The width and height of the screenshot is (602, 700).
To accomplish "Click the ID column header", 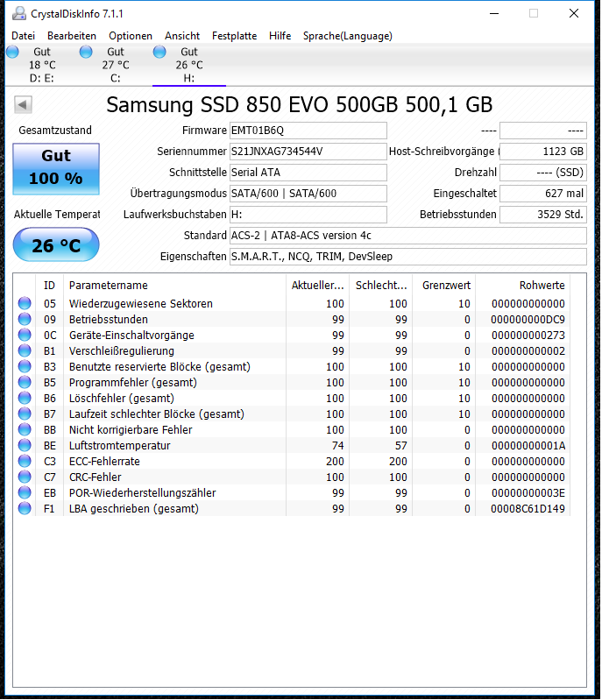I will (50, 286).
